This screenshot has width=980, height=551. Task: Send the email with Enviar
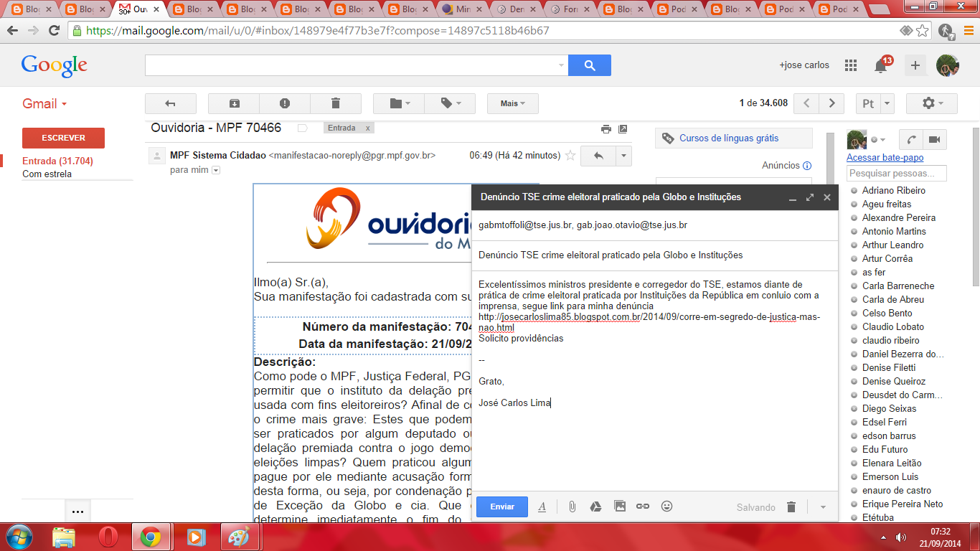pos(502,507)
